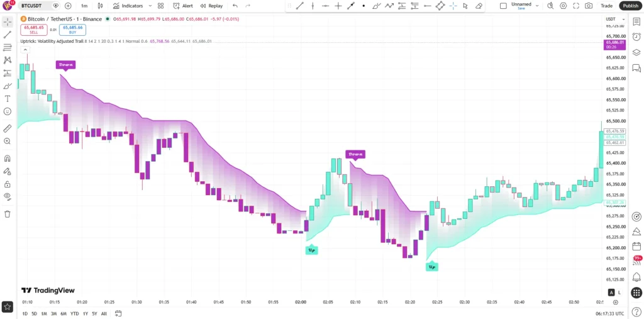Screen dimensions: 644x319
Task: Toggle magnet mode in left sidebar
Action: click(x=8, y=159)
